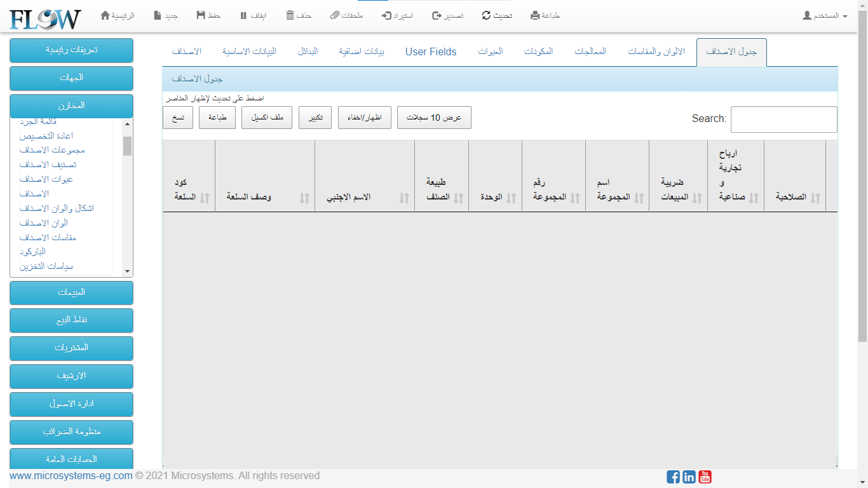
Task: Click the refresh update icon
Action: pyautogui.click(x=487, y=15)
